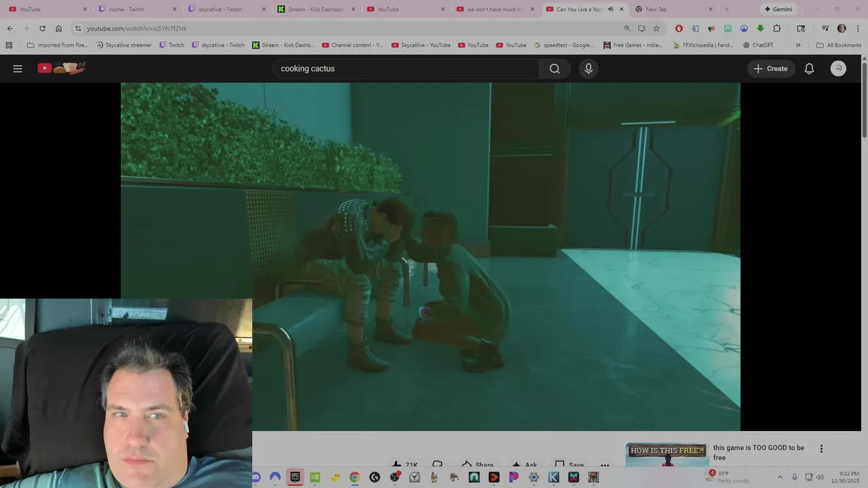Open the YouTube account avatar menu

coord(838,68)
